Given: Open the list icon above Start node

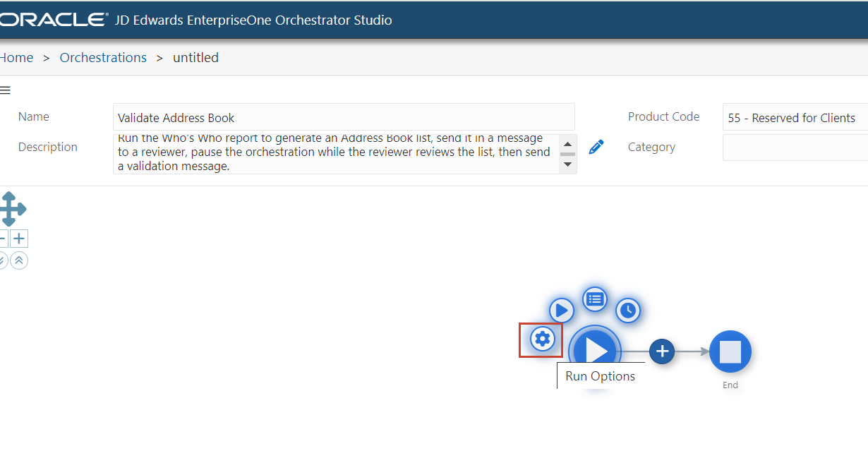Looking at the screenshot, I should pos(595,299).
